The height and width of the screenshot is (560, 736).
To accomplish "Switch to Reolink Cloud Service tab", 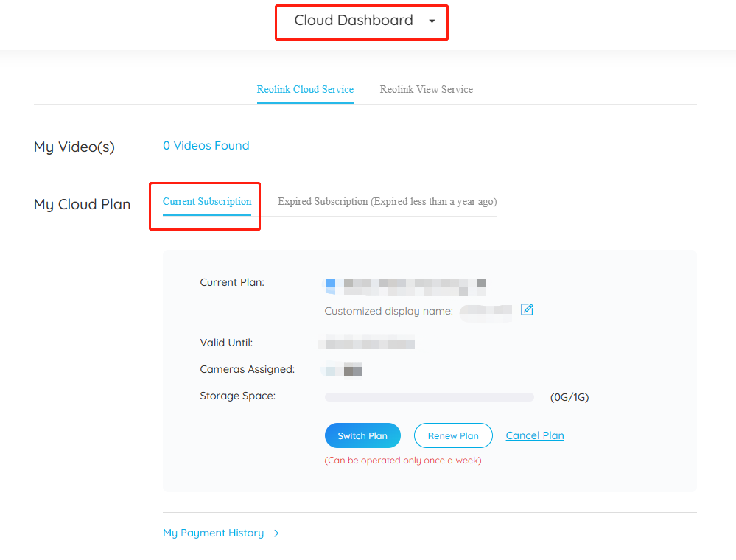I will (305, 89).
